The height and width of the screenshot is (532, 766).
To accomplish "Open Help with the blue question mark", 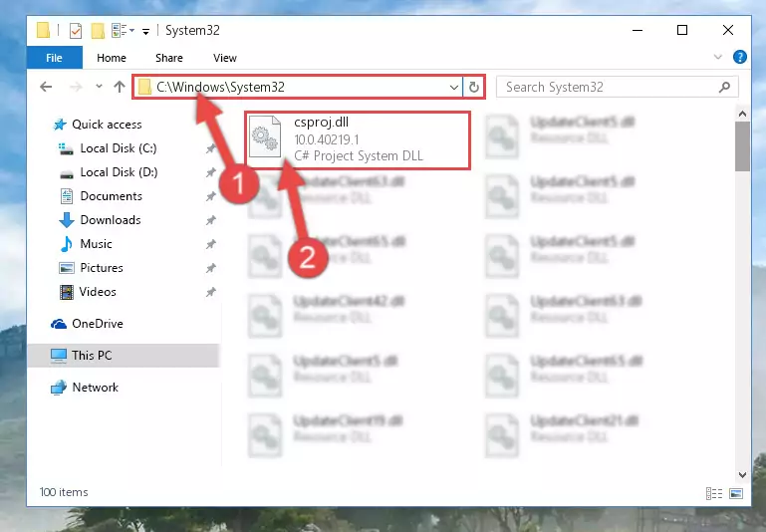I will pos(740,57).
